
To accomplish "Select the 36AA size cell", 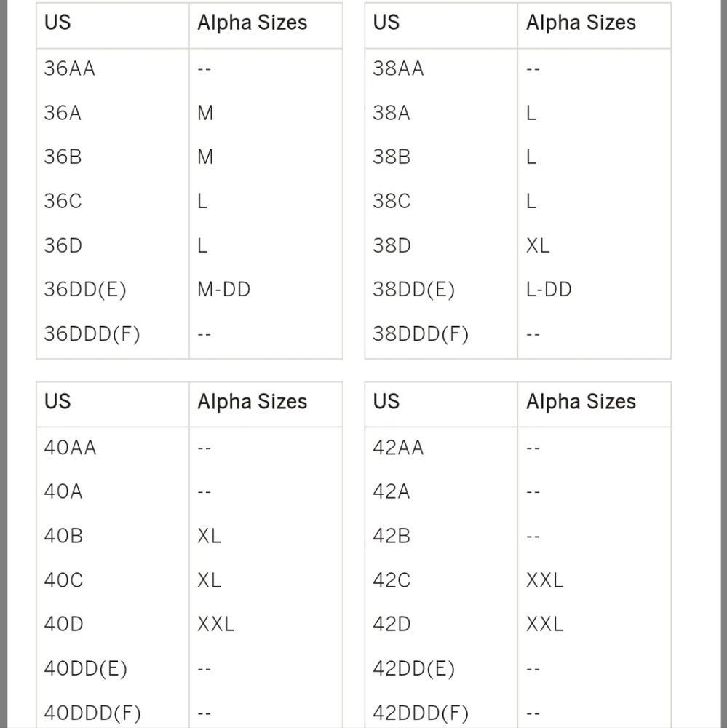I will click(70, 68).
